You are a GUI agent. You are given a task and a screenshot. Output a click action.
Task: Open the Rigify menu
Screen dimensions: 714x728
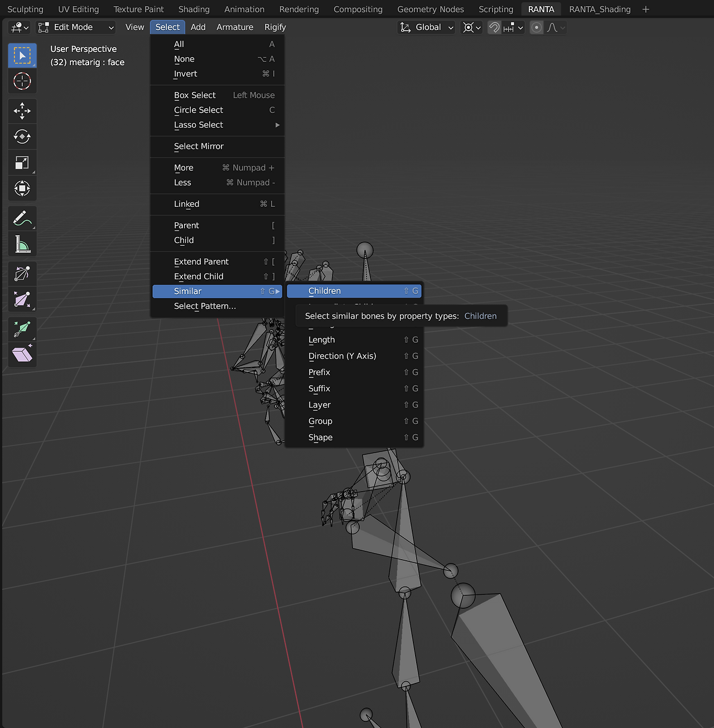pos(275,27)
